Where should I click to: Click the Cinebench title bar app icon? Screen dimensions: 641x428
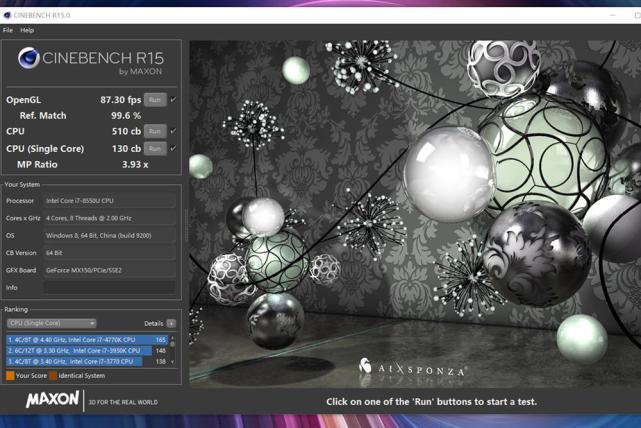(7, 16)
